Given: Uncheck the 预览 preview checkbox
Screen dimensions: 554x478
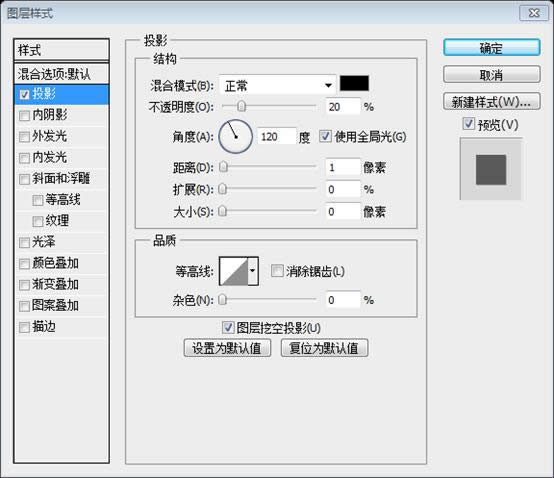Looking at the screenshot, I should point(468,124).
